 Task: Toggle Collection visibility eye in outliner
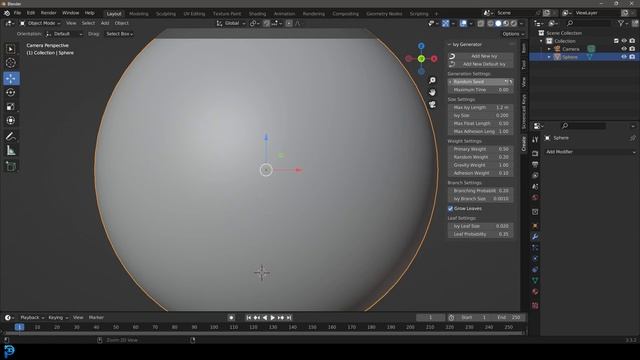624,41
